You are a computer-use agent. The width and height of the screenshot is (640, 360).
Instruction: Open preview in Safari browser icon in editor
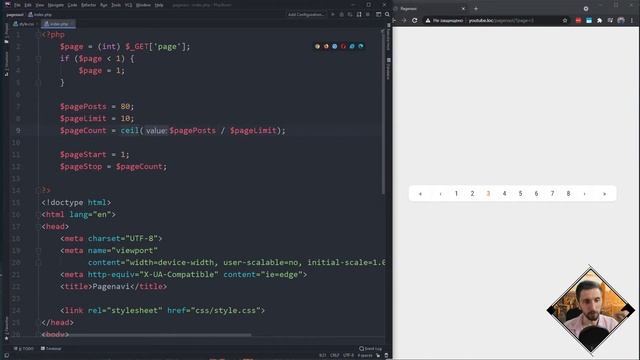(335, 47)
